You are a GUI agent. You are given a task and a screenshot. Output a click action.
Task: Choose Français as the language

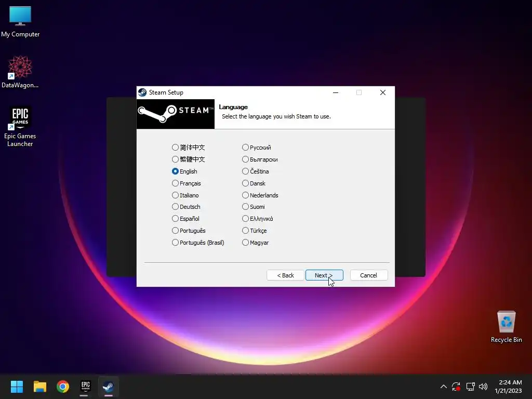click(x=187, y=183)
